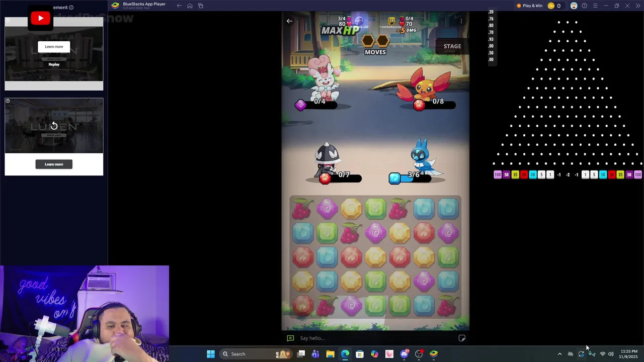
Task: Click the dark Learn more button
Action: (54, 164)
